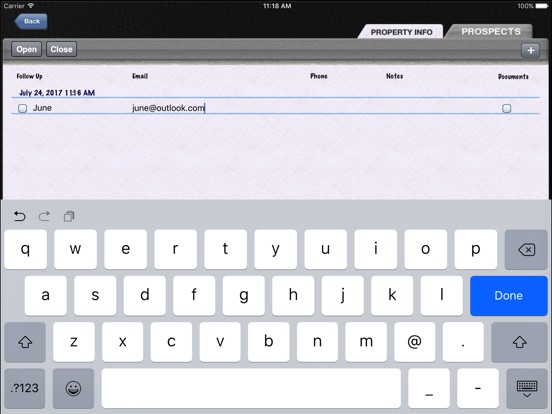This screenshot has height=414, width=552.
Task: Tap the p key
Action: pos(476,250)
